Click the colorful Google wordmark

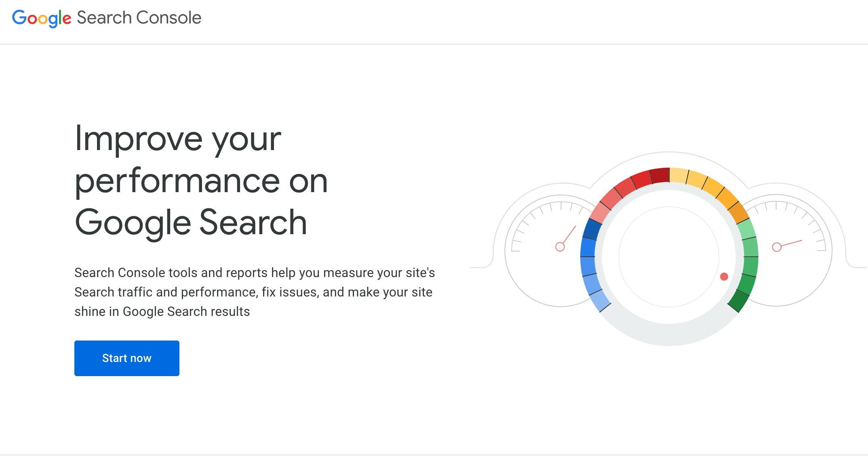(42, 19)
